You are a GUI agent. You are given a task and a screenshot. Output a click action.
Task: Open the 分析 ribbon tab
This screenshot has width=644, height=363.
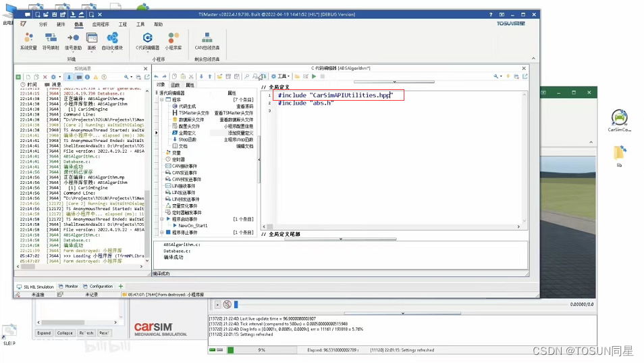pos(43,24)
